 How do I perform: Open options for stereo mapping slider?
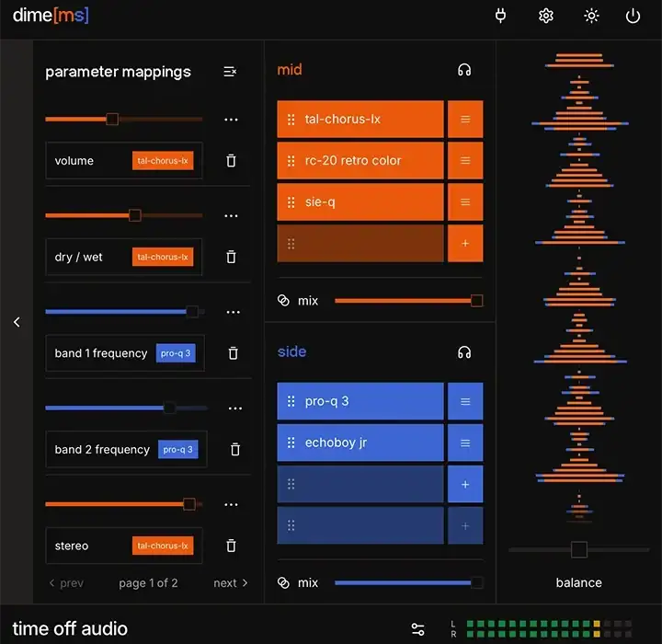click(x=231, y=504)
